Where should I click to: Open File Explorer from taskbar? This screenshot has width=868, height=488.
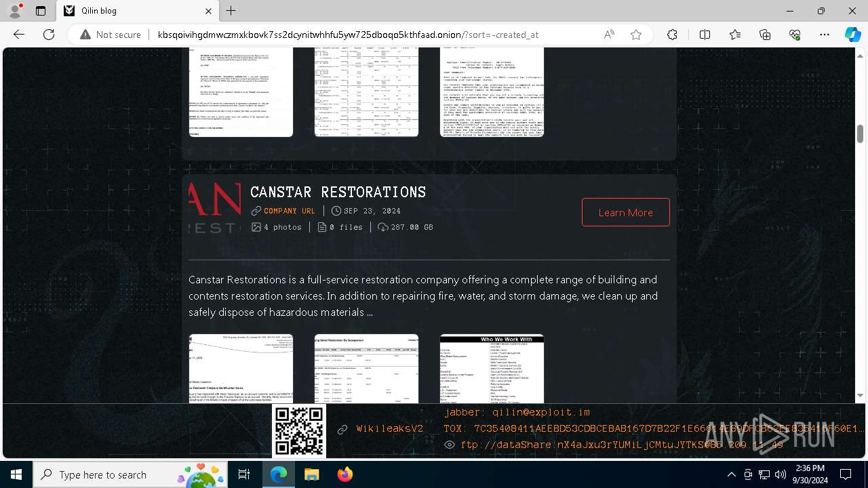click(311, 474)
